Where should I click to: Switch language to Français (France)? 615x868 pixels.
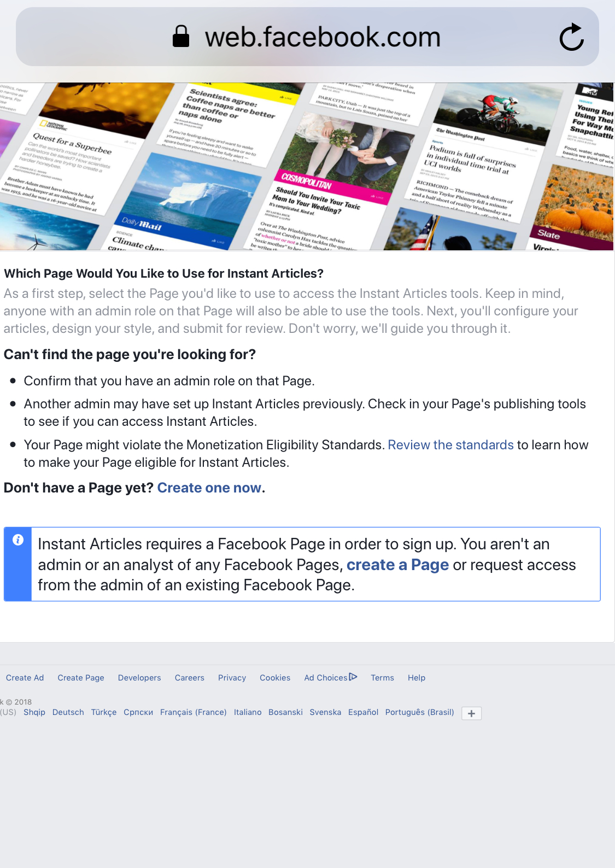click(193, 712)
